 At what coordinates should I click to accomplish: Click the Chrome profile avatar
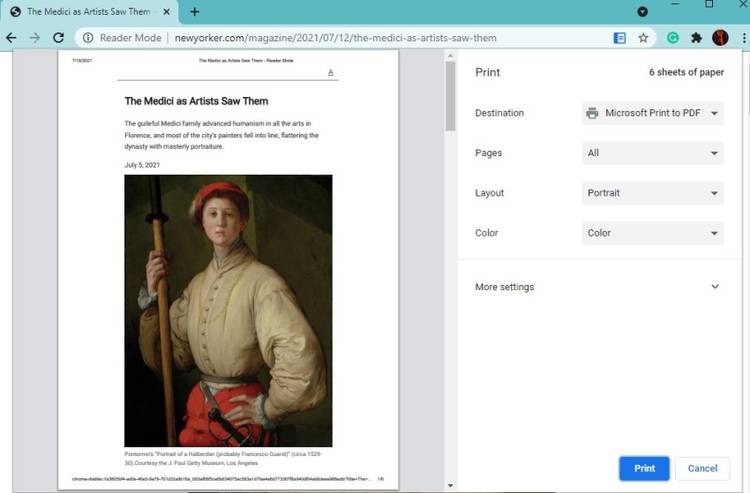tap(719, 38)
